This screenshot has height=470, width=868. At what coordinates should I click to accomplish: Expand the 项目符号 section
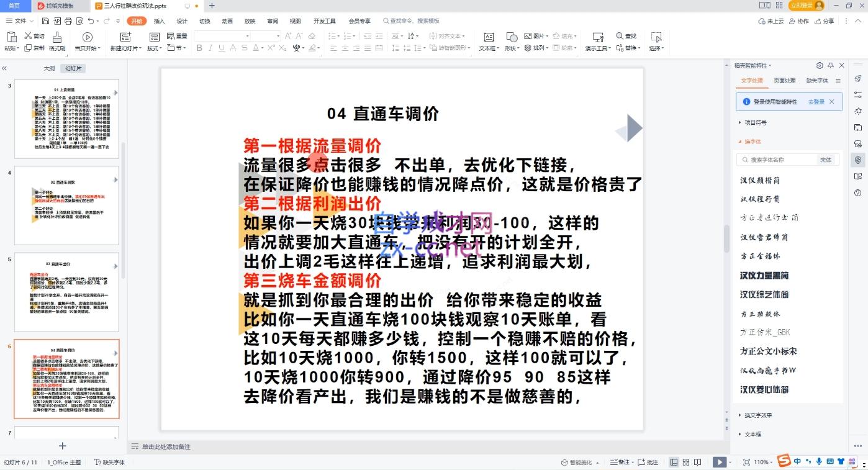click(755, 122)
